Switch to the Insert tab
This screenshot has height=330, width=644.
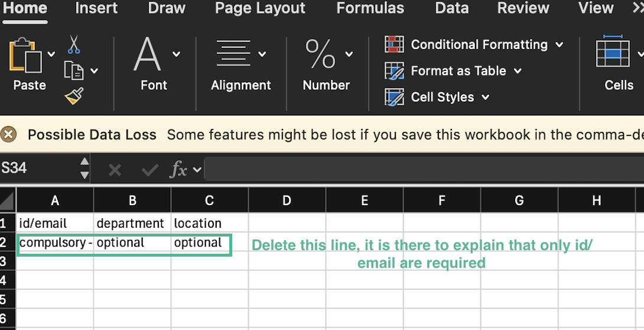point(96,8)
